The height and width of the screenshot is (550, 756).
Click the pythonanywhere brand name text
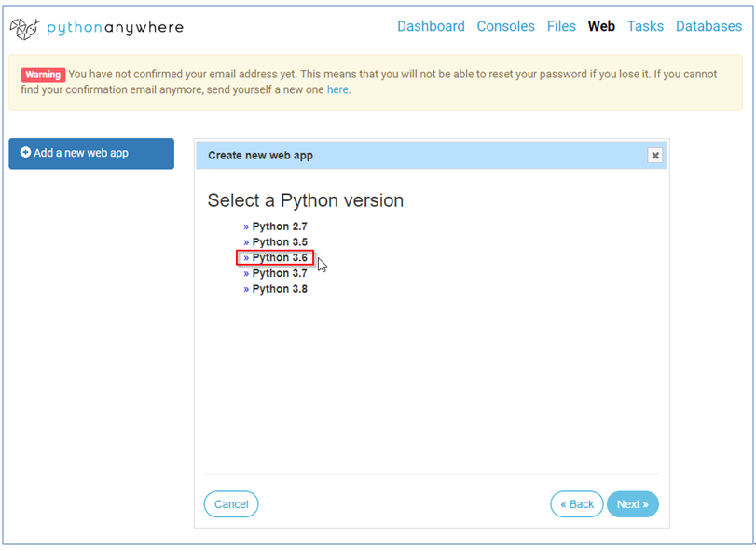click(117, 27)
